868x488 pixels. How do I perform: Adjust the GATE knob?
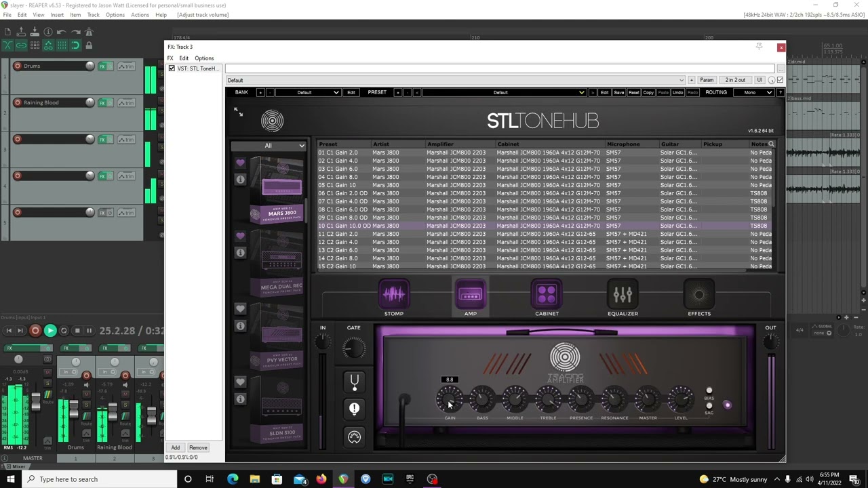point(354,348)
